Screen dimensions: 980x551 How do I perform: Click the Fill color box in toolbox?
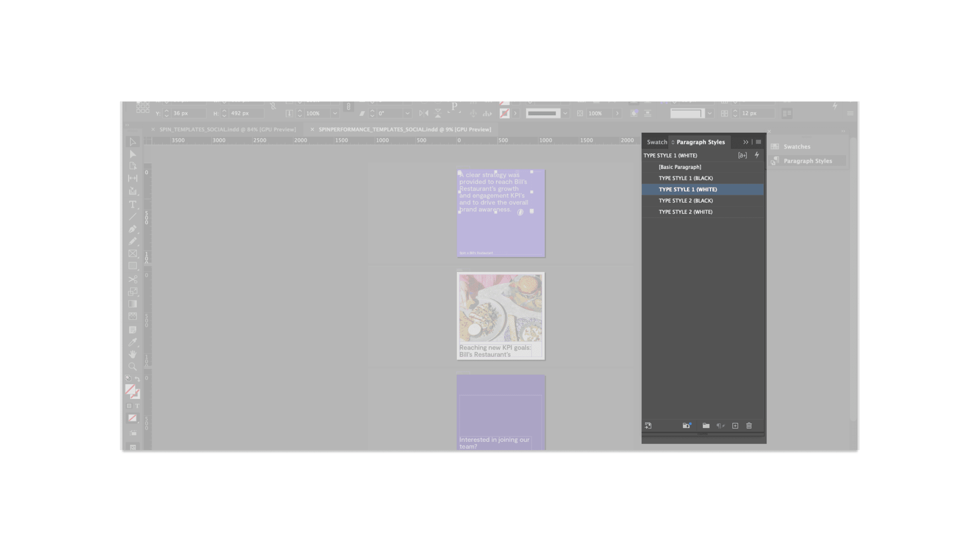130,390
